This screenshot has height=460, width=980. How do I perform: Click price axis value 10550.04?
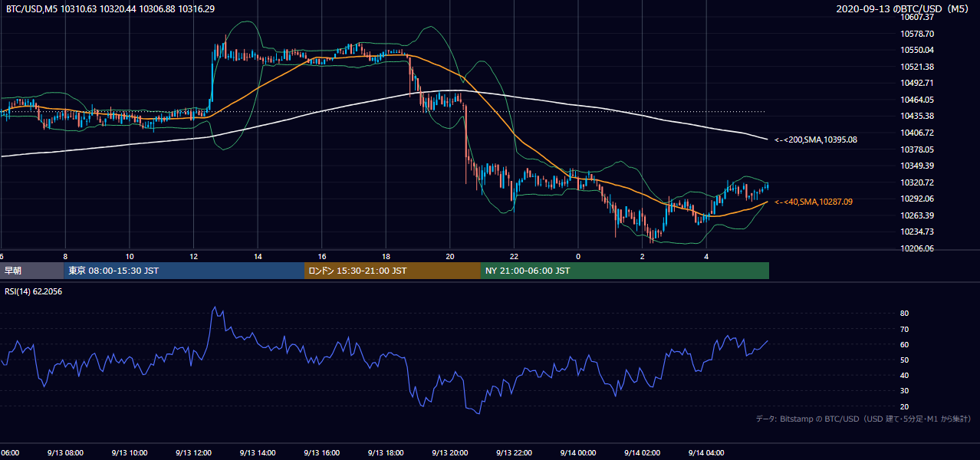click(917, 50)
